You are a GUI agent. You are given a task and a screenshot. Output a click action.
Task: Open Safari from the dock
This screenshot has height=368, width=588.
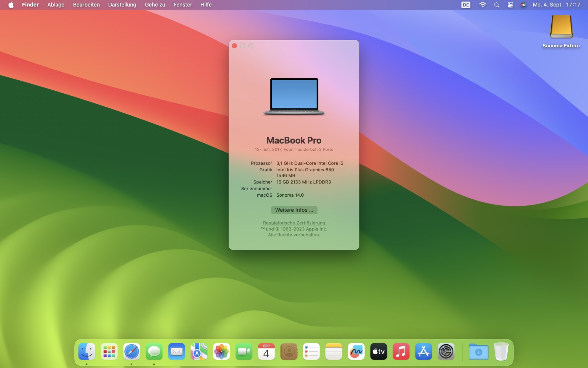[131, 352]
